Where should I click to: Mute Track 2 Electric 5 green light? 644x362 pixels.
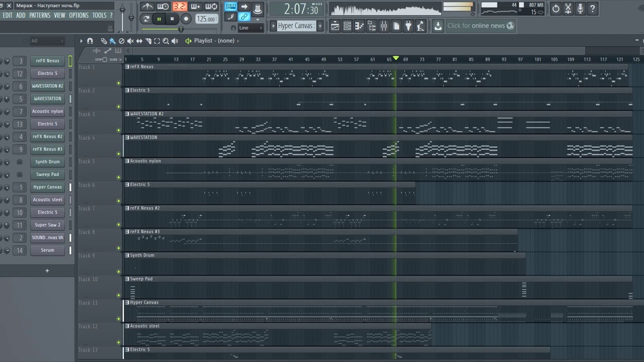point(119,107)
